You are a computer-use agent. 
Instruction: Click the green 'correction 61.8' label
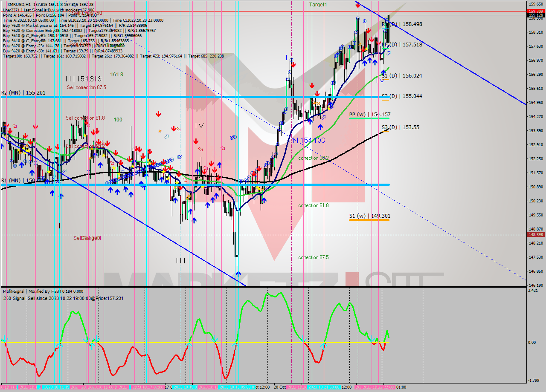(x=313, y=205)
